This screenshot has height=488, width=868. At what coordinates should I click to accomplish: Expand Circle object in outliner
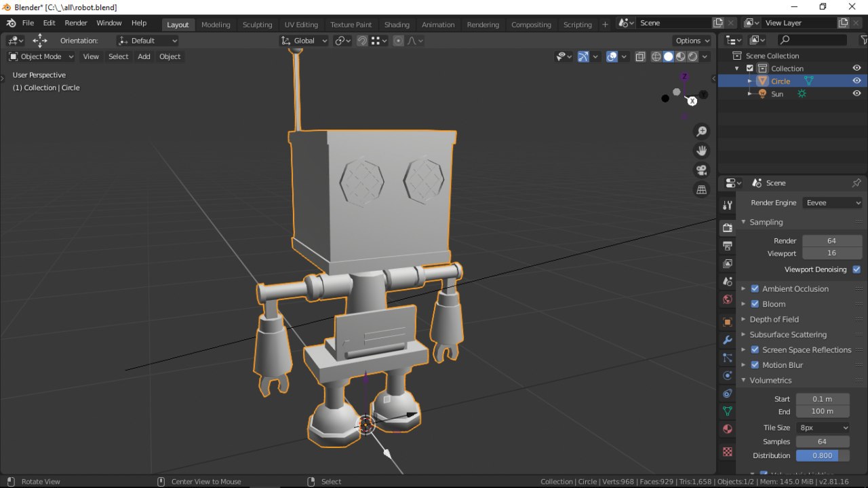tap(750, 81)
